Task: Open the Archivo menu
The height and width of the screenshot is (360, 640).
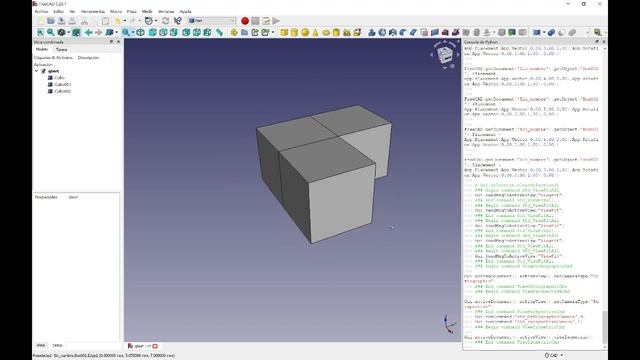Action: [41, 11]
